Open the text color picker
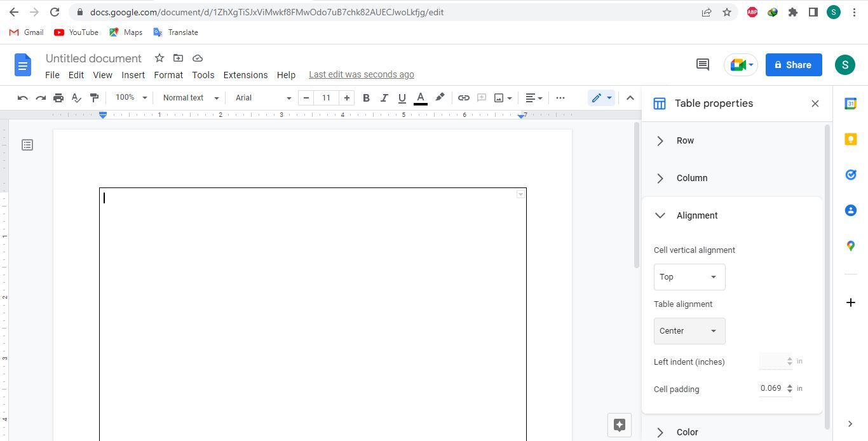 coord(420,98)
